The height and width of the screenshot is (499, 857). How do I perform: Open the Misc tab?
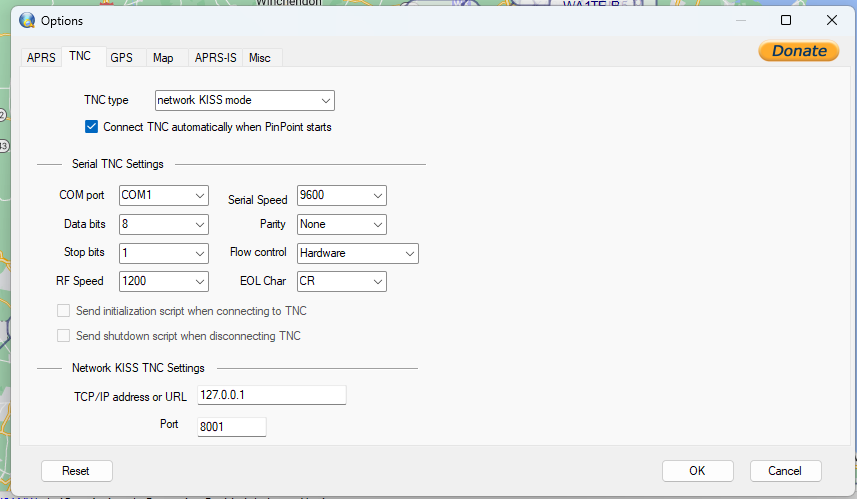pos(260,57)
